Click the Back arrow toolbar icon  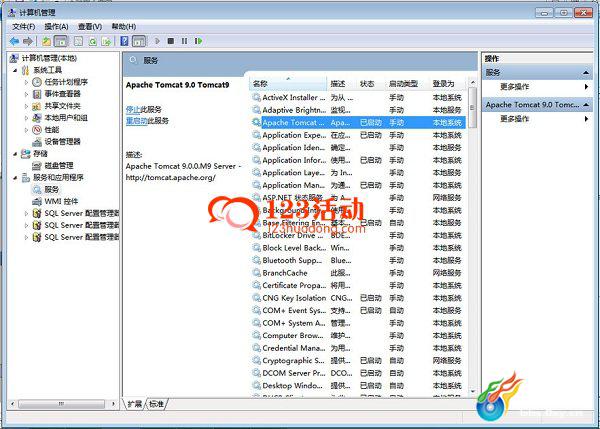pyautogui.click(x=15, y=41)
